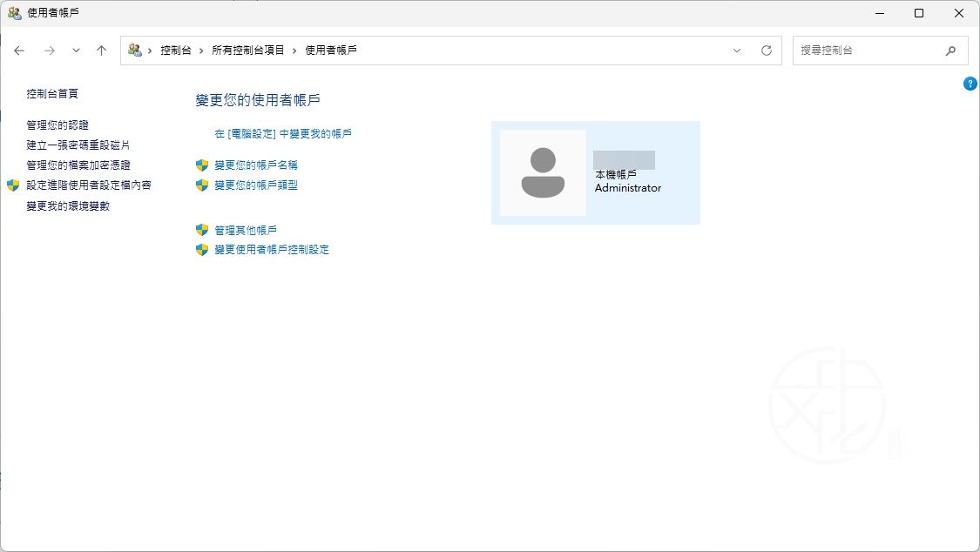
Task: Expand the chevron after 所有控制台項目
Action: coord(294,50)
